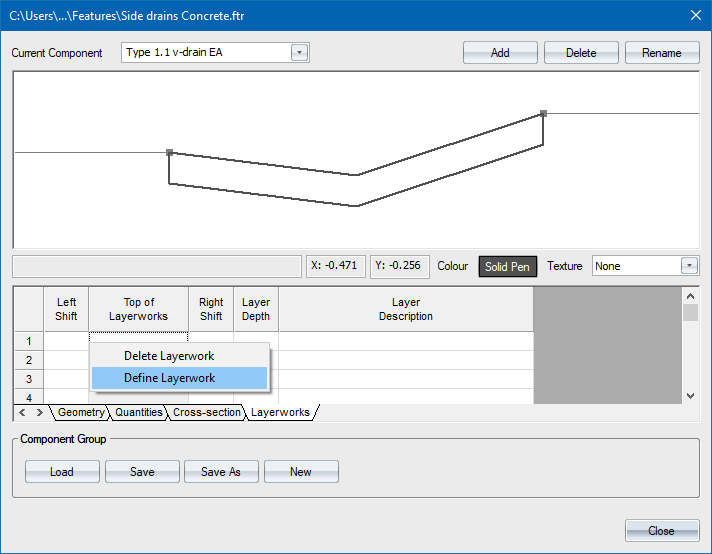This screenshot has width=712, height=554.
Task: Select the Cross-section tab
Action: 206,412
